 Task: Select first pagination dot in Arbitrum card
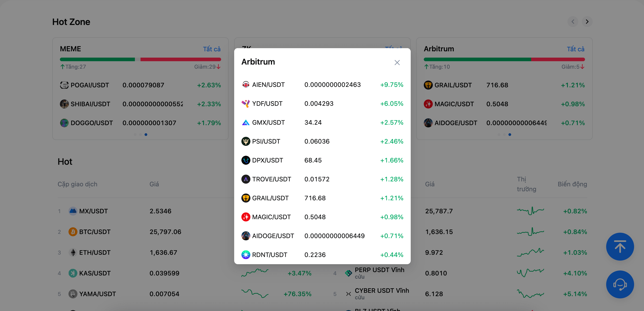[499, 135]
